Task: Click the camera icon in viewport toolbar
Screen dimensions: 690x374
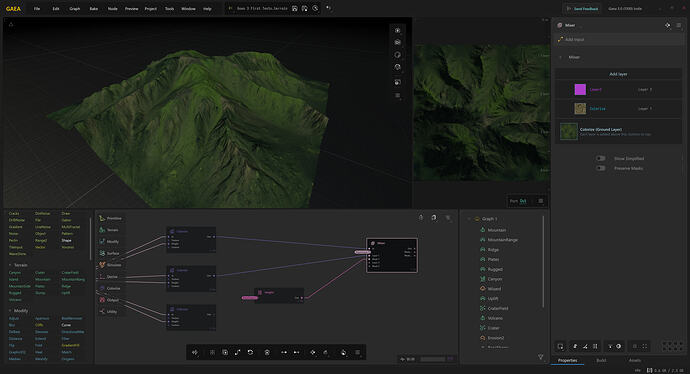Action: pos(398,42)
